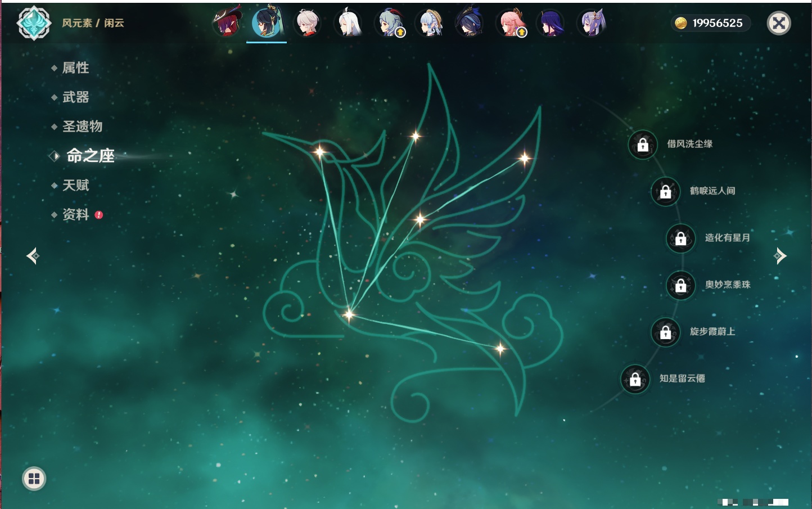Go to the previous character with left arrow
Viewport: 812px width, 509px height.
pyautogui.click(x=33, y=256)
